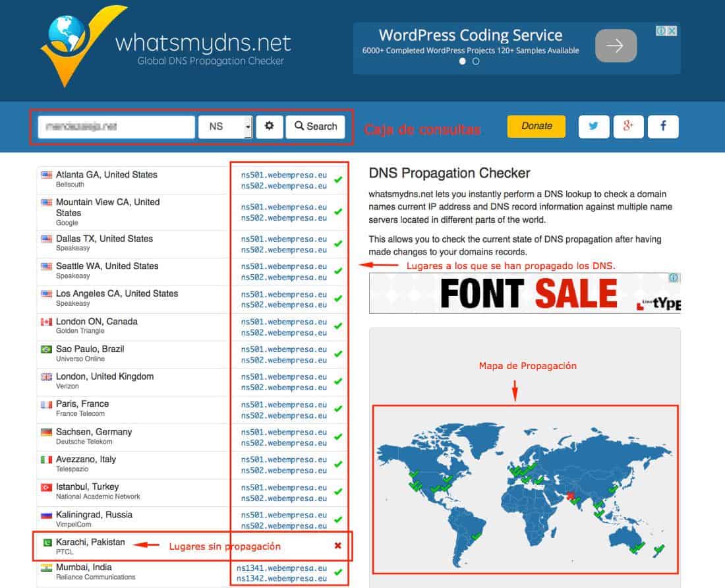
Task: Click the Pakistan flag beside Karachi
Action: pyautogui.click(x=46, y=543)
